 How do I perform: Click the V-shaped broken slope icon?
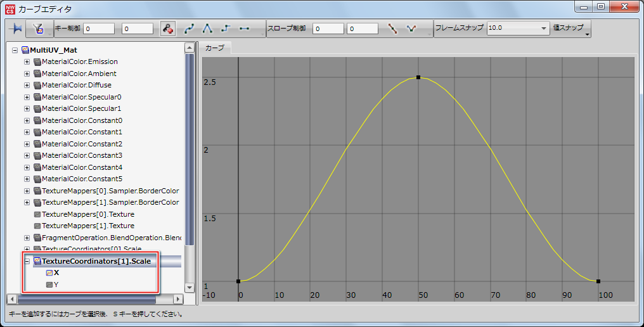(x=411, y=29)
